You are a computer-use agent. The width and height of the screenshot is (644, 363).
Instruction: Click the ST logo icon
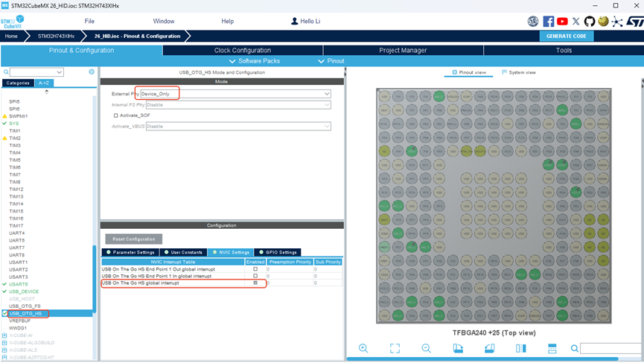[635, 22]
